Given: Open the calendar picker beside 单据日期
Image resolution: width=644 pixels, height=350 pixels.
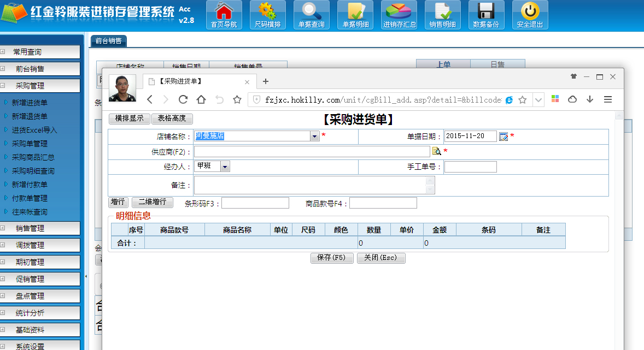Looking at the screenshot, I should 504,137.
